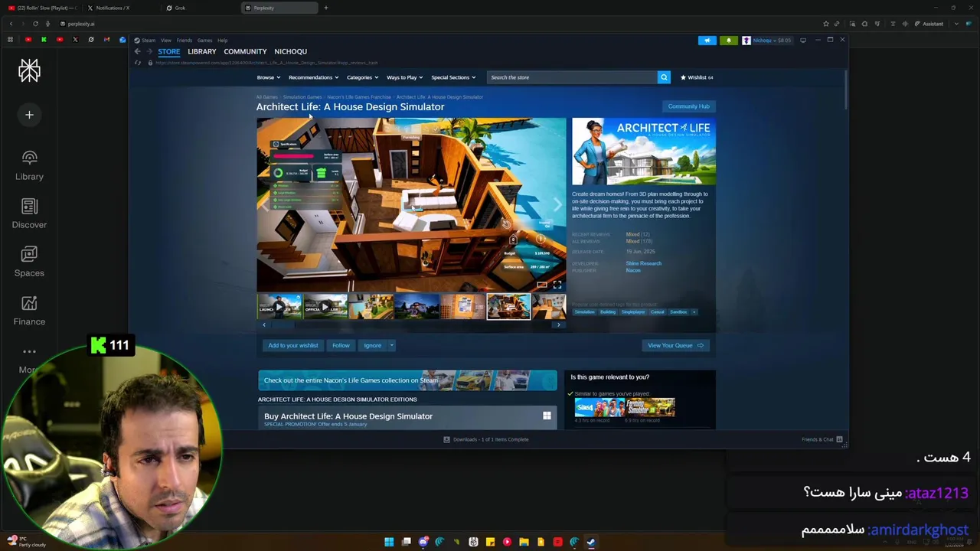
Task: Open the View menu in Steam
Action: tap(165, 41)
